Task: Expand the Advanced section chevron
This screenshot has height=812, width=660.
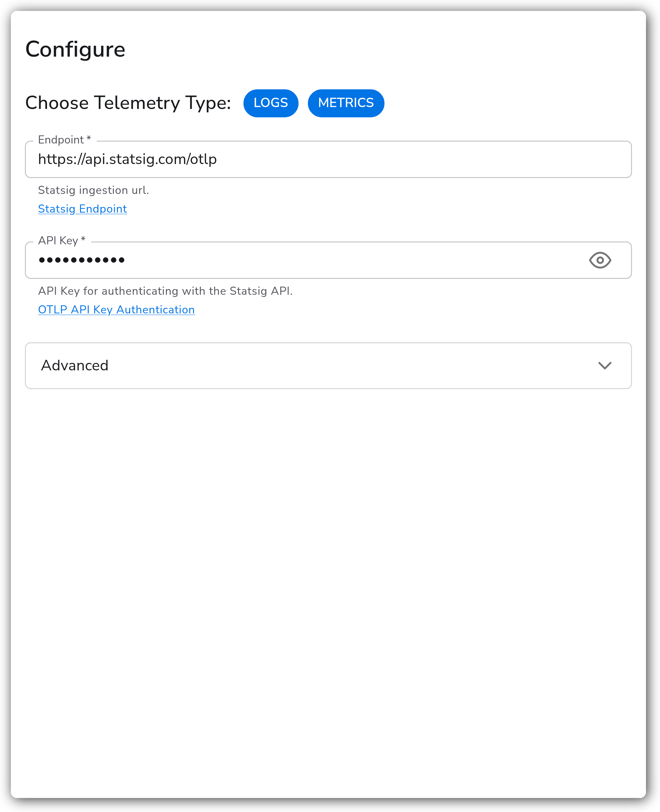Action: [604, 365]
